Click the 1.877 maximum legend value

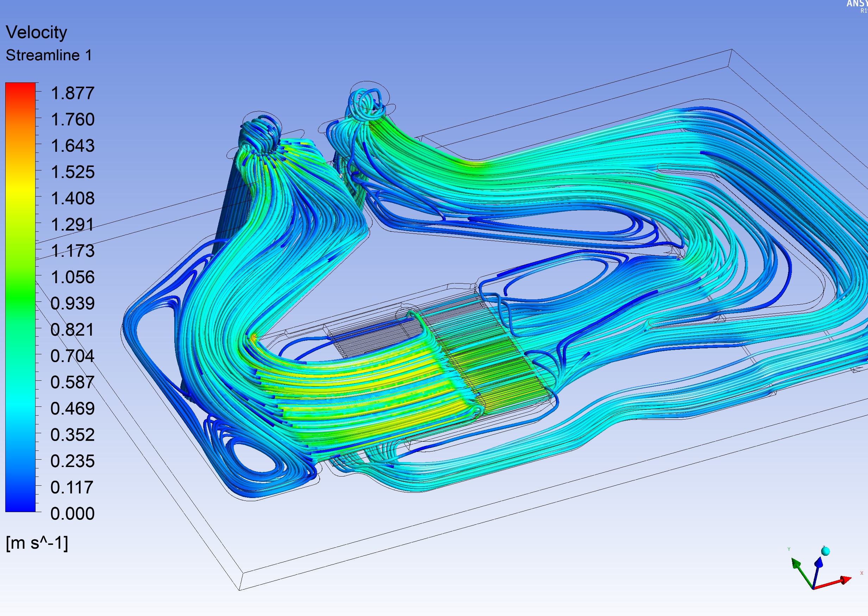pos(72,93)
